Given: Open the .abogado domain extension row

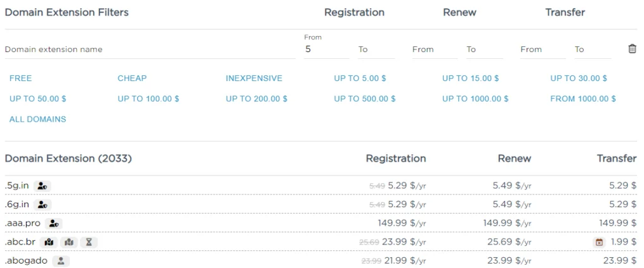Looking at the screenshot, I should [x=26, y=261].
